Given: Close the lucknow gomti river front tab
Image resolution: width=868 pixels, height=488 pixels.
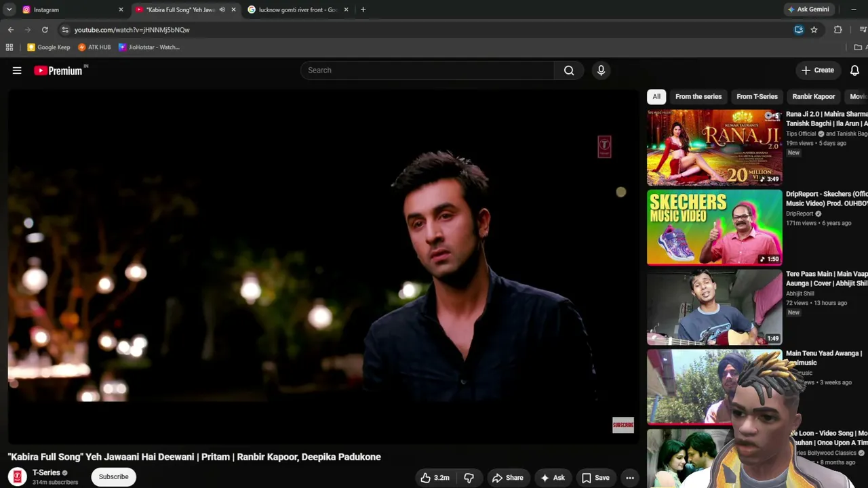Looking at the screenshot, I should [x=346, y=9].
